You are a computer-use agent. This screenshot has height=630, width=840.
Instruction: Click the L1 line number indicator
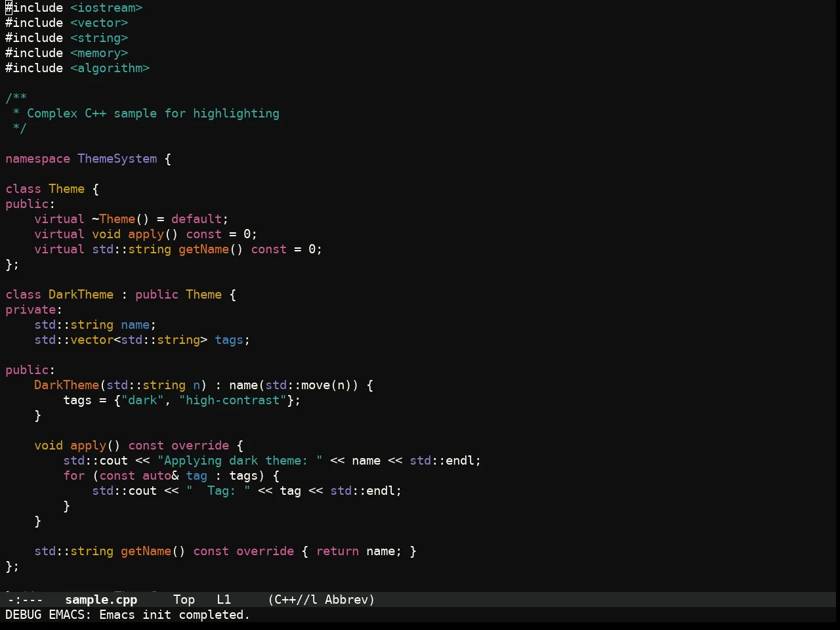224,600
